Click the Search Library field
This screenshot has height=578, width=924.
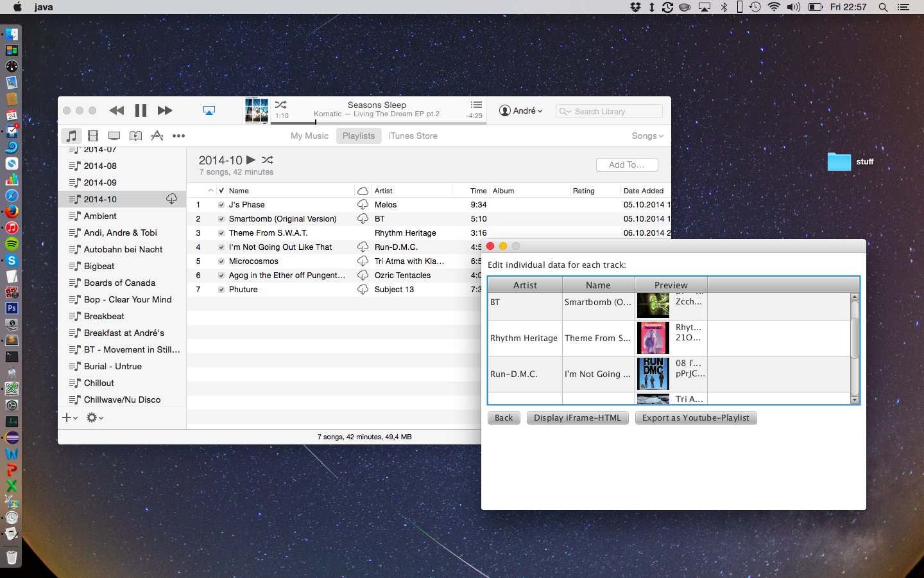[x=609, y=111]
